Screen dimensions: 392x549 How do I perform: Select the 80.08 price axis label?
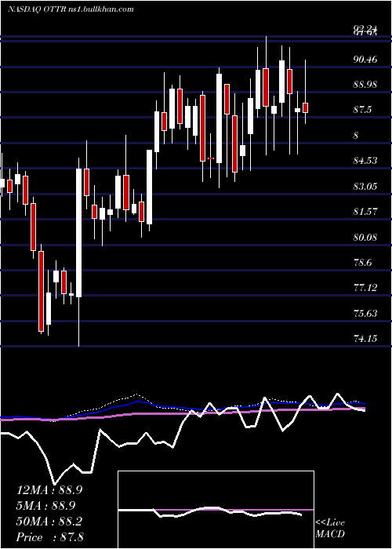point(365,238)
